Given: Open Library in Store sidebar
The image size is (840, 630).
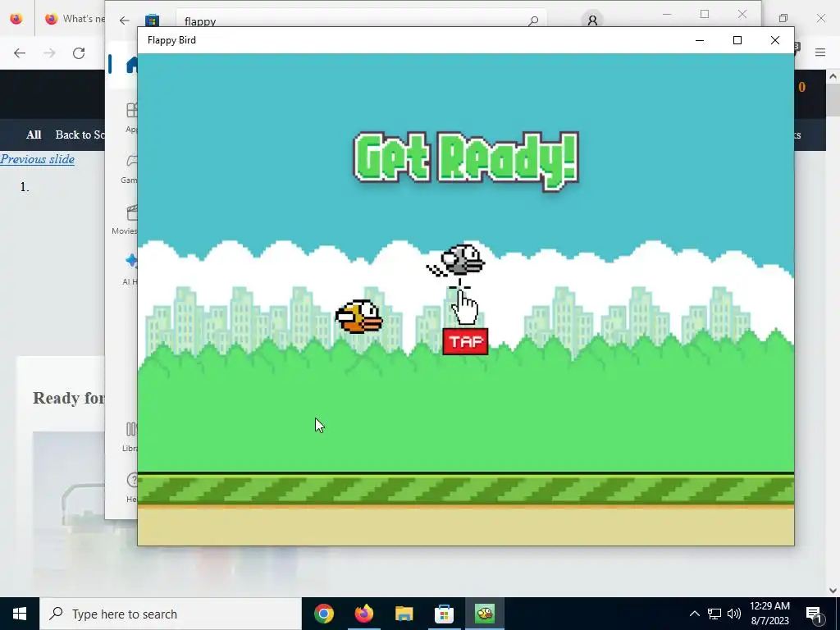Looking at the screenshot, I should tap(130, 436).
